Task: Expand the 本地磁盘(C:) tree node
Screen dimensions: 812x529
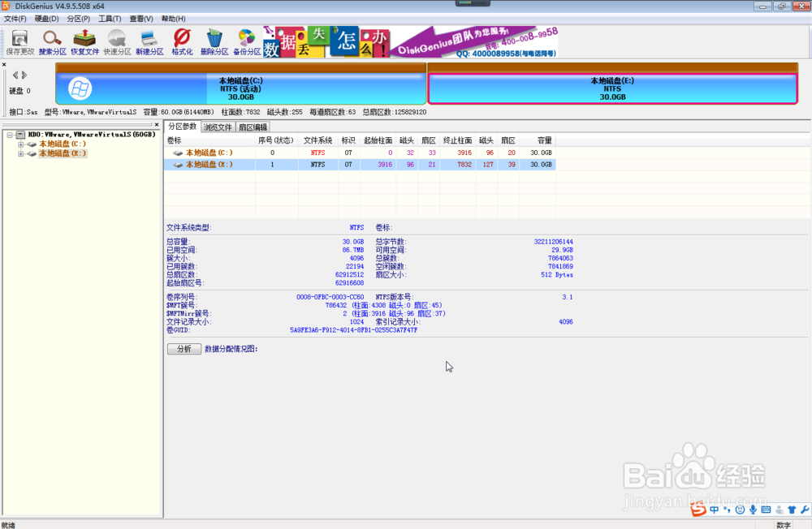Action: pyautogui.click(x=21, y=144)
